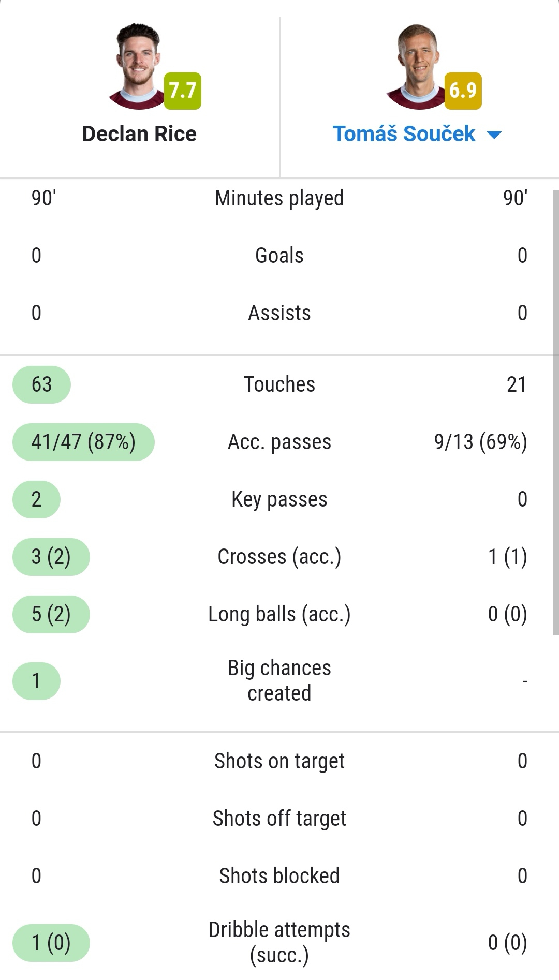Open the Tomáš Souček player dropdown arrow
Viewport: 559px width, 980px height.
tap(494, 135)
